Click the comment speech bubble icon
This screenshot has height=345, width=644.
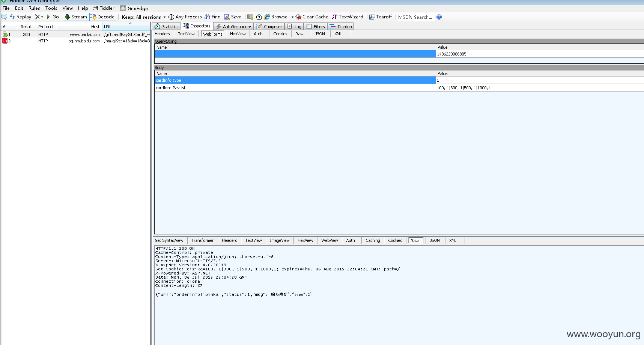(x=4, y=17)
